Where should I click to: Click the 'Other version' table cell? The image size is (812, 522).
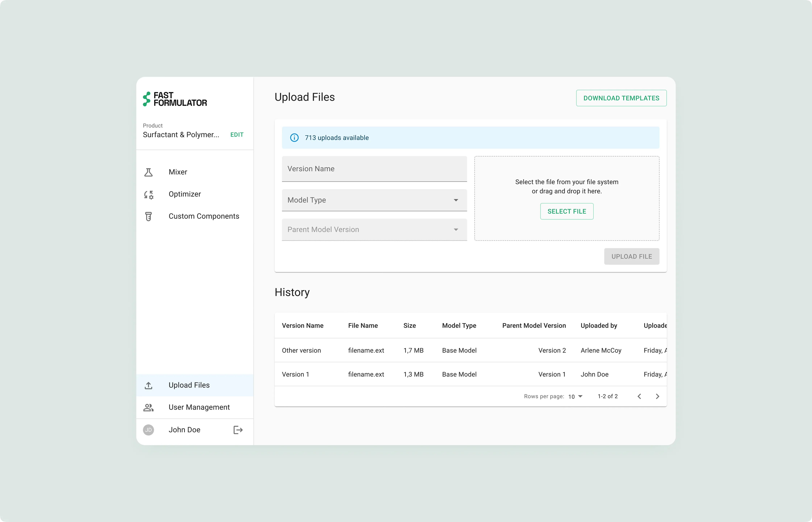coord(301,350)
